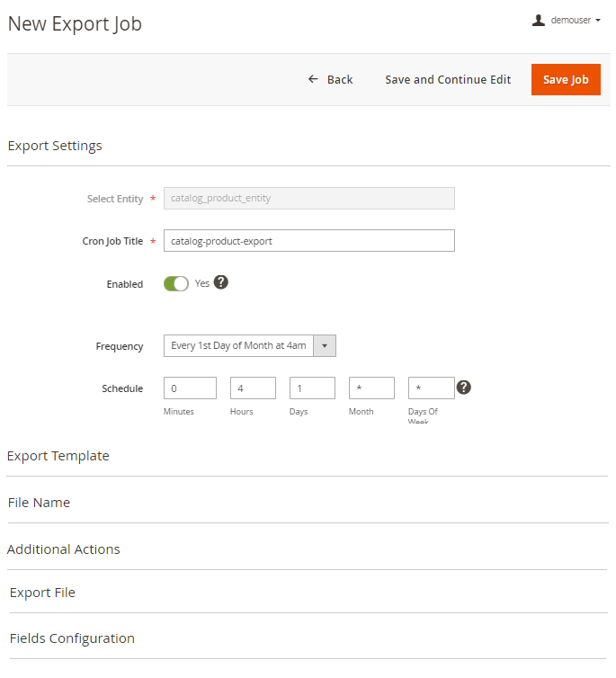
Task: Collapse the Export Settings section
Action: [x=55, y=146]
